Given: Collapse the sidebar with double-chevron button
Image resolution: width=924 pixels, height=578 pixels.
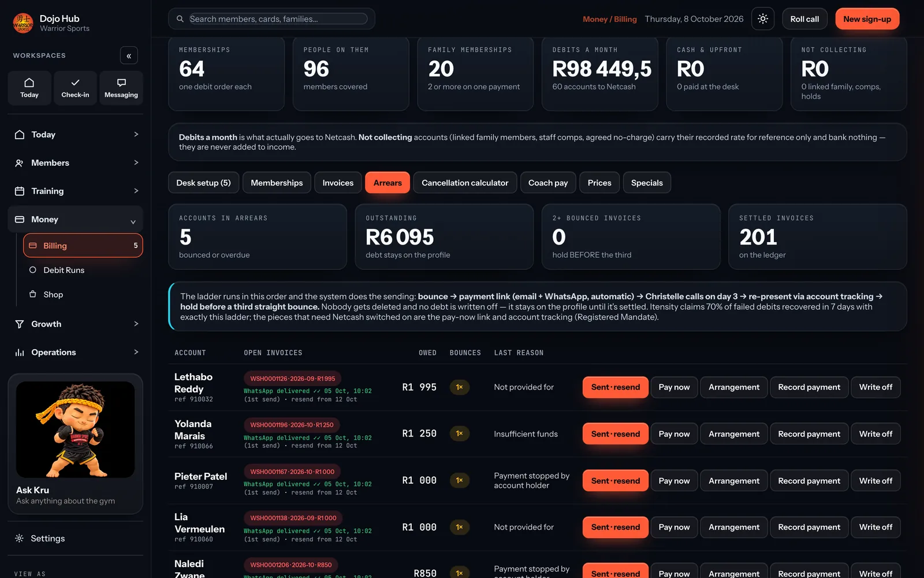Looking at the screenshot, I should pos(129,55).
